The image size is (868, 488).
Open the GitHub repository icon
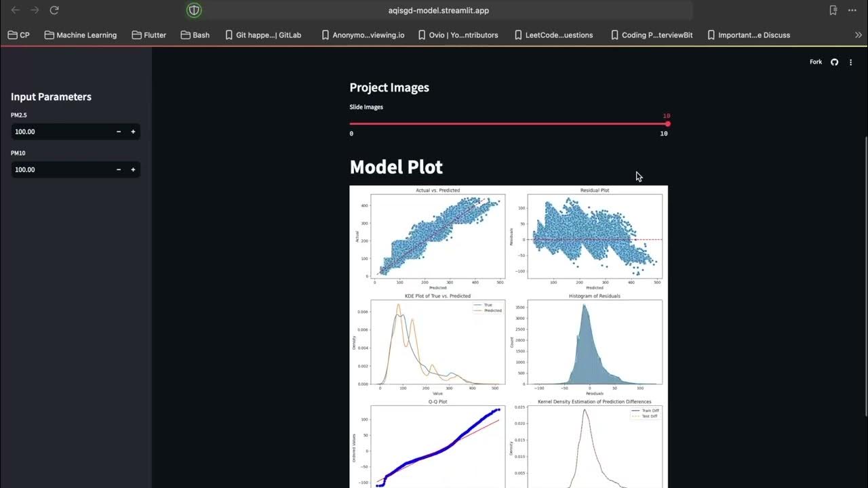pyautogui.click(x=835, y=62)
